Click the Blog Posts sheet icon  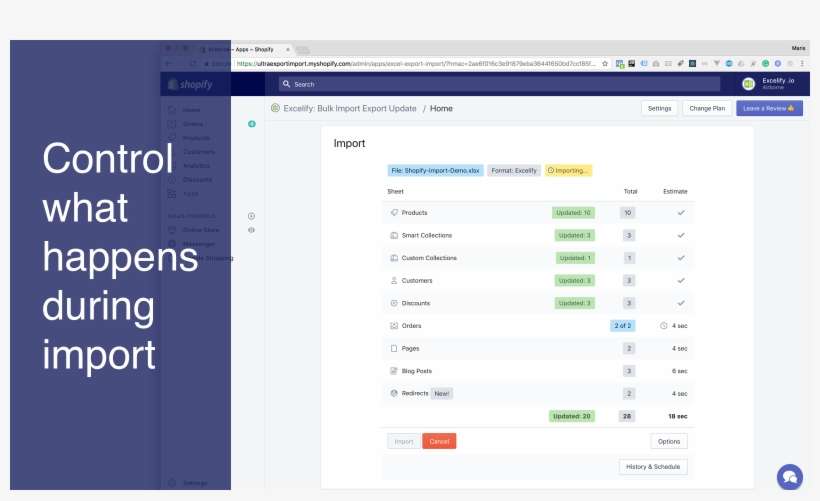click(x=394, y=371)
